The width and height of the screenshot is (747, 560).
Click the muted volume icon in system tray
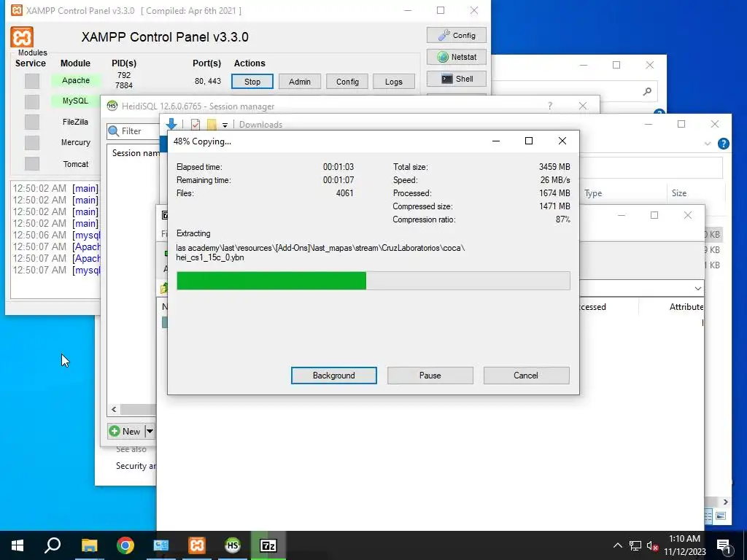652,545
